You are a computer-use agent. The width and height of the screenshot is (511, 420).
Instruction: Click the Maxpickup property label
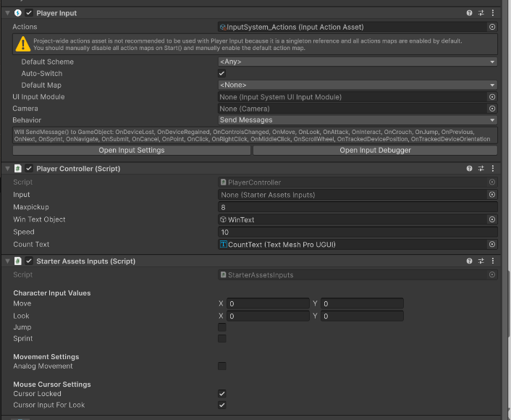point(31,207)
